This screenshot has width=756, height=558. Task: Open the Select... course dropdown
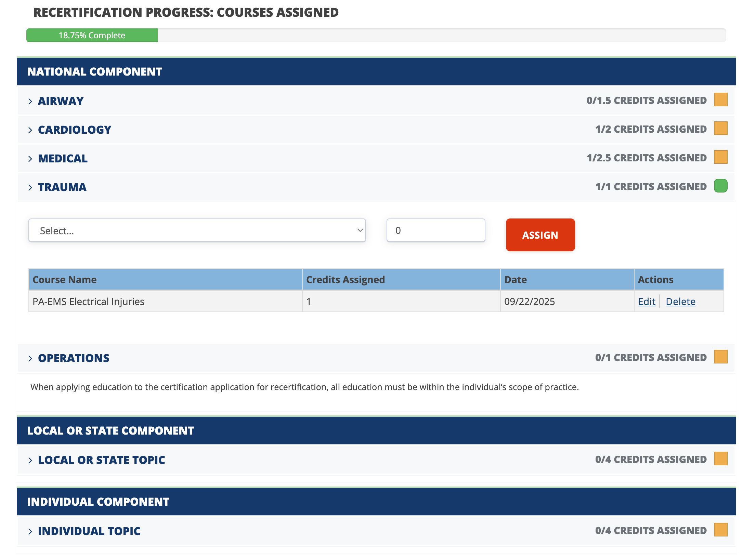click(197, 230)
